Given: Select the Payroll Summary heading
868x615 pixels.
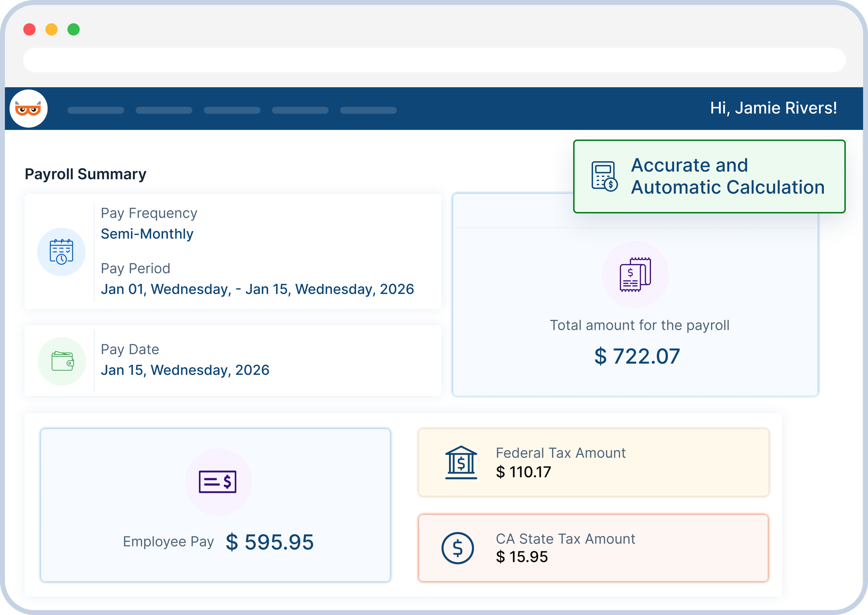Looking at the screenshot, I should coord(86,174).
